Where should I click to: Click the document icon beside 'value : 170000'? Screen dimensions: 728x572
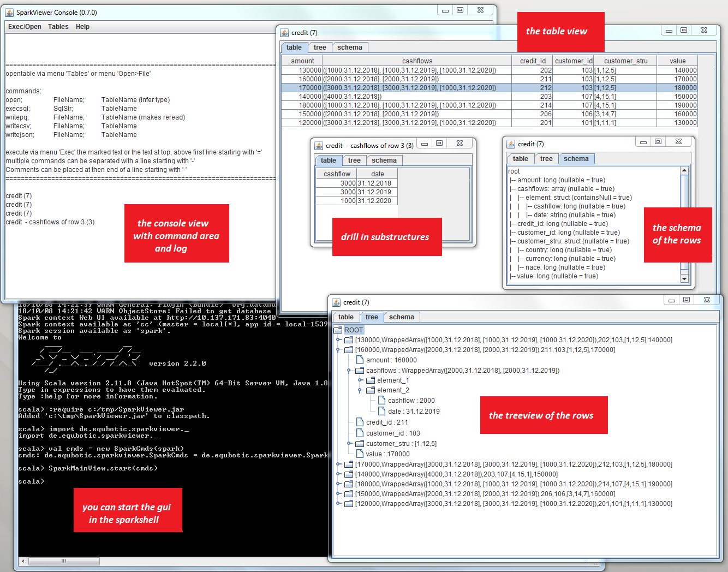(360, 454)
